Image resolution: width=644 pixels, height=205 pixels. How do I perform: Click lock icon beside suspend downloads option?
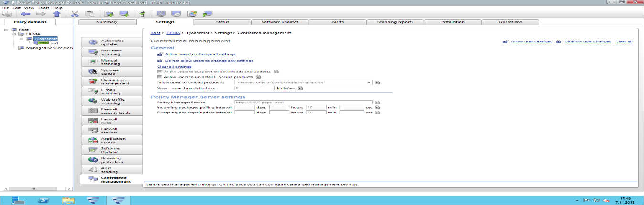(x=276, y=72)
